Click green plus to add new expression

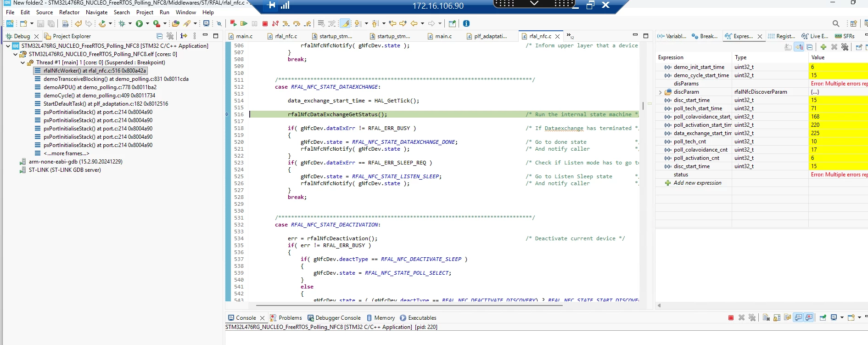pos(823,47)
